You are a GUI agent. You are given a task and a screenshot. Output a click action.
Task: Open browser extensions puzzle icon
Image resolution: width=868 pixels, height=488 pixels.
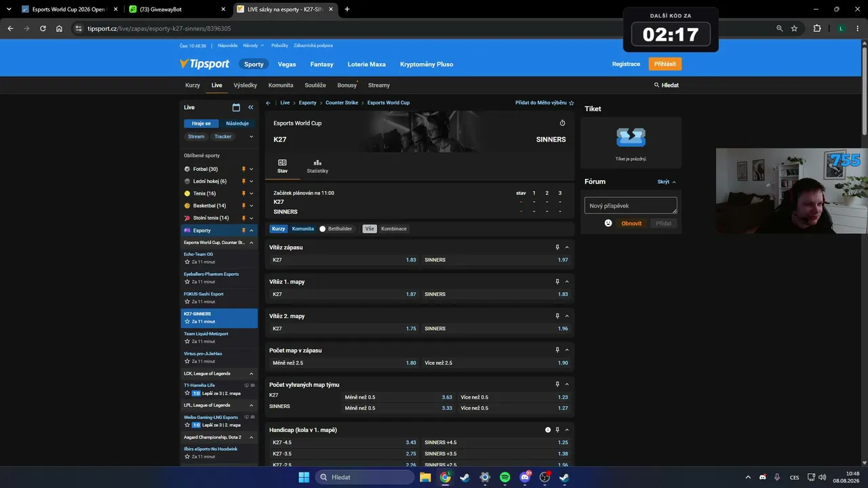(817, 28)
